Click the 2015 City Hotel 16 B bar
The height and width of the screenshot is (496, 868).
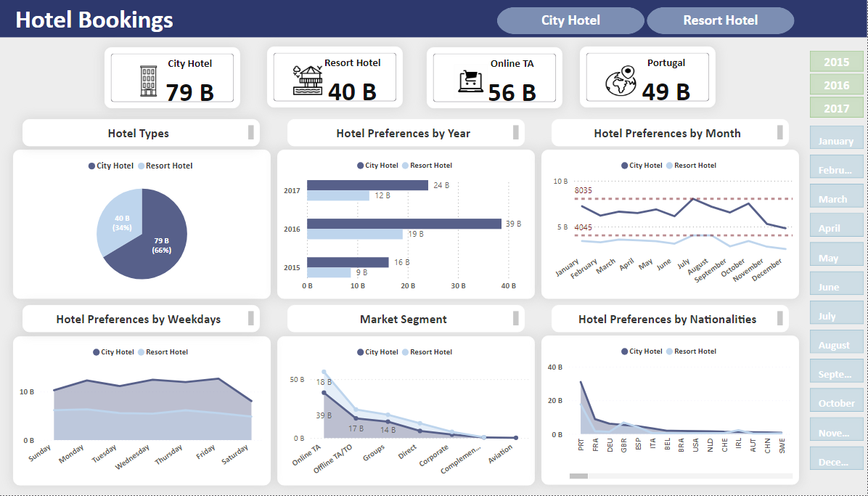click(348, 262)
